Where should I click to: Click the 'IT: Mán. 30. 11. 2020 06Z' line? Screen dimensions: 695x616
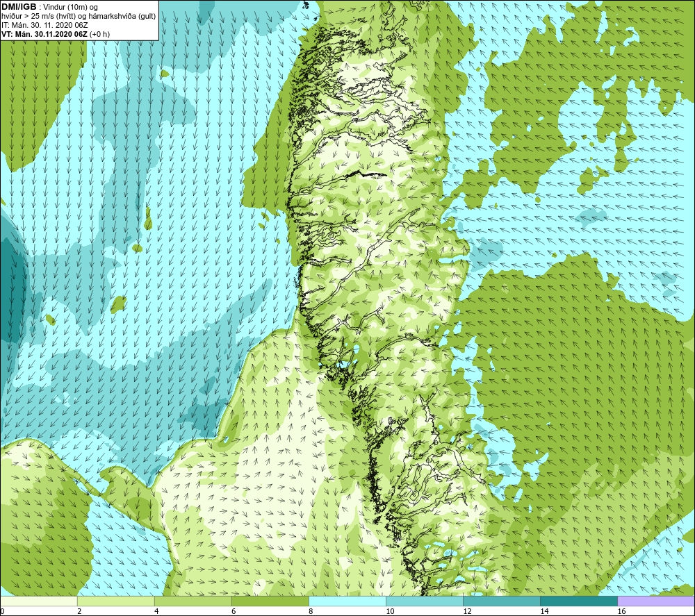click(x=44, y=25)
